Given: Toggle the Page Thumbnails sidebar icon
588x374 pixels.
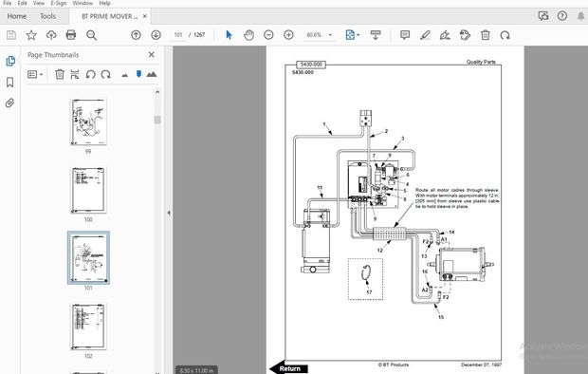Looking at the screenshot, I should 10,61.
